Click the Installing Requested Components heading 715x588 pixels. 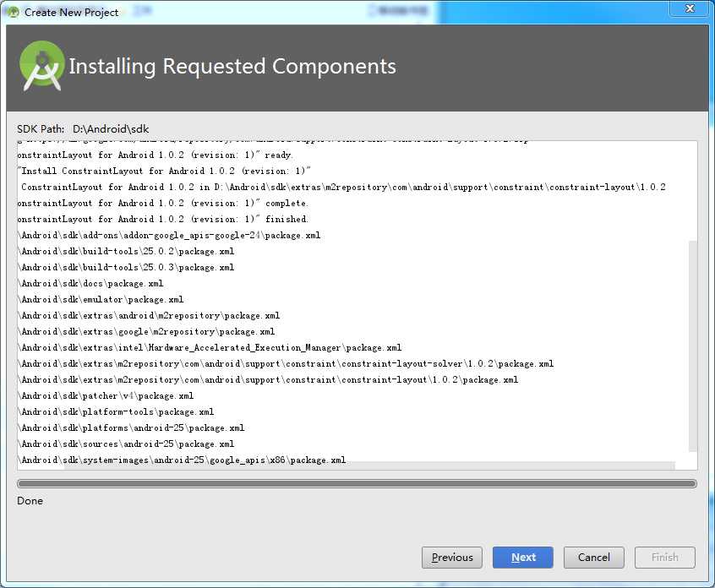tap(232, 66)
